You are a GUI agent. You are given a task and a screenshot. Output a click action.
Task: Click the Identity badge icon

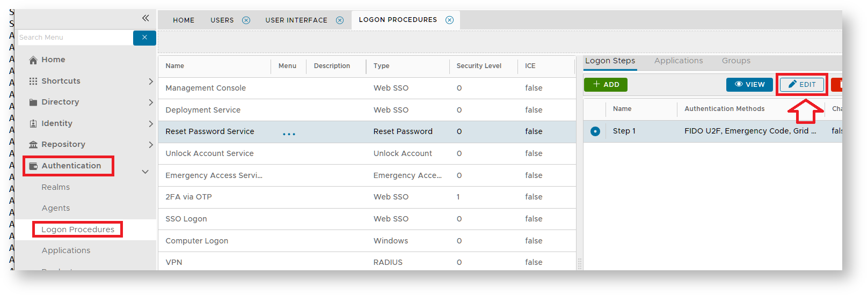33,123
